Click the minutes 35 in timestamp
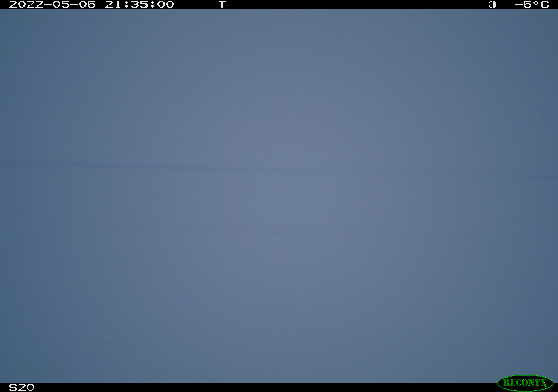 [139, 4]
